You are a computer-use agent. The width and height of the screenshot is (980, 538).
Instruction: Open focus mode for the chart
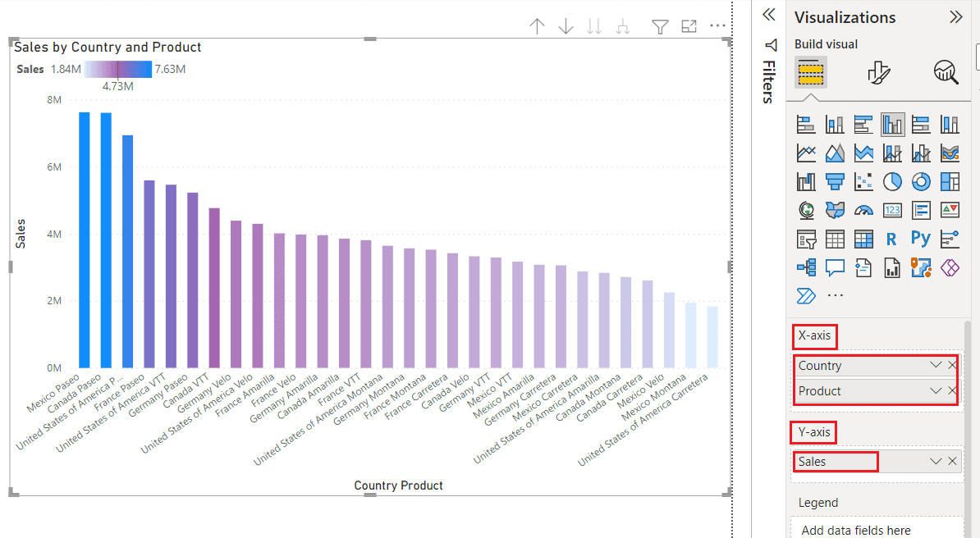click(689, 26)
